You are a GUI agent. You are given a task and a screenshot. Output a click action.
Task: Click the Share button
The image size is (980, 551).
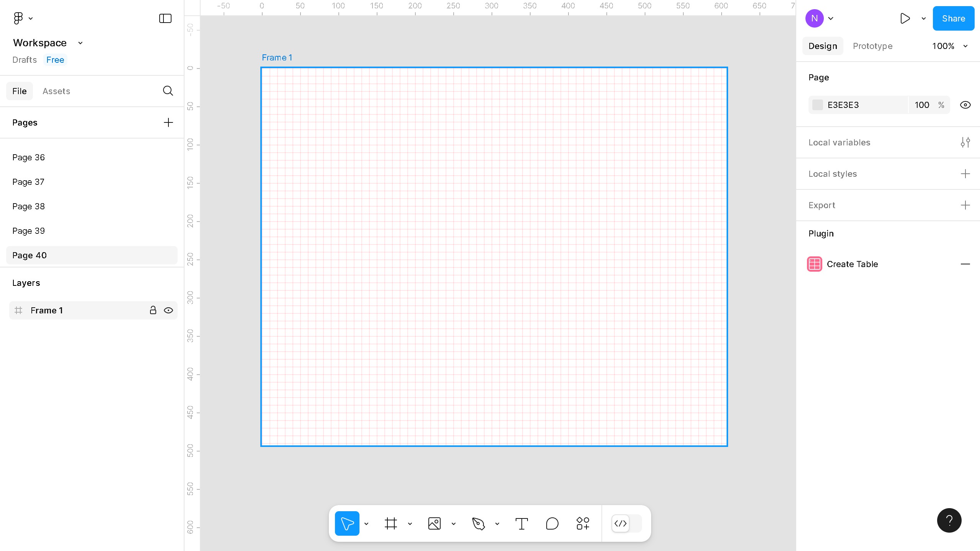pyautogui.click(x=953, y=18)
